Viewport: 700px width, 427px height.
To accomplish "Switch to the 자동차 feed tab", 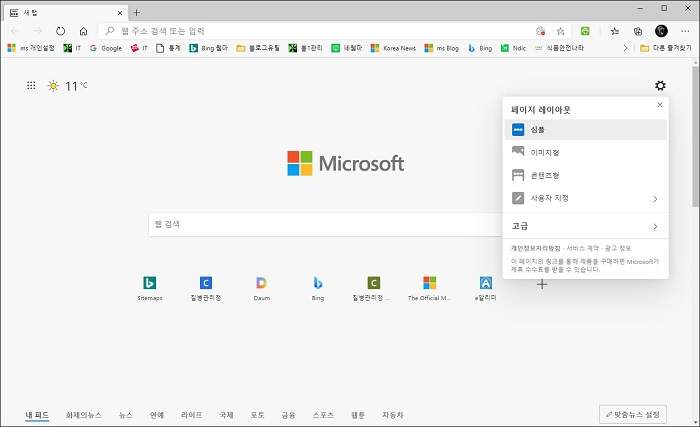I will pos(393,415).
